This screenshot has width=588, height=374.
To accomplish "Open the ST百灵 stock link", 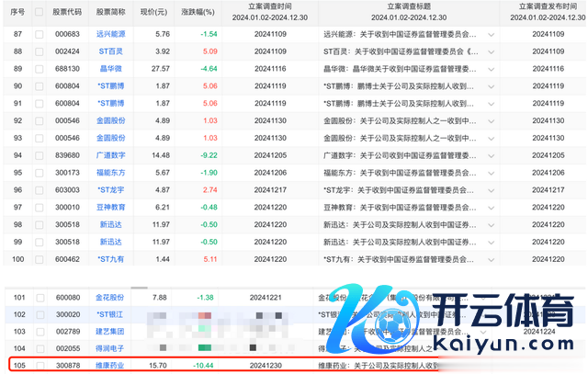I will pos(111,51).
